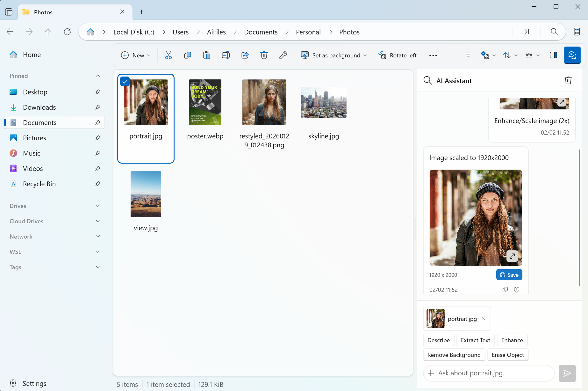Toggle the preview pane
The width and height of the screenshot is (588, 391).
[x=553, y=55]
